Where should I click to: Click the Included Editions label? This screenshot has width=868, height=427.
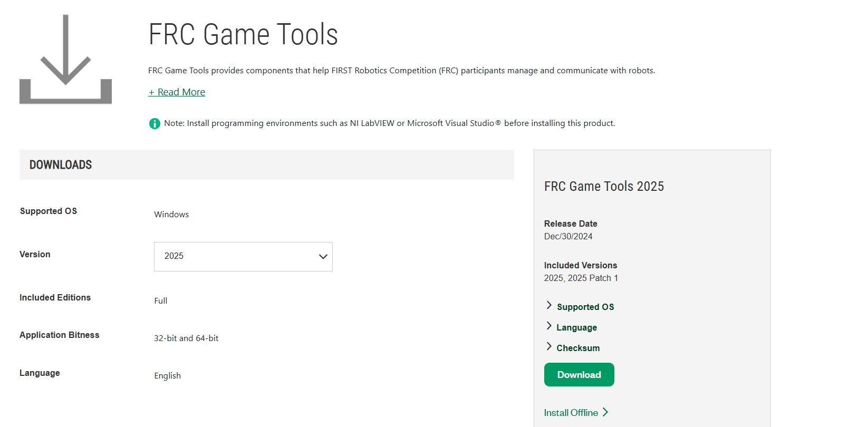pyautogui.click(x=55, y=298)
